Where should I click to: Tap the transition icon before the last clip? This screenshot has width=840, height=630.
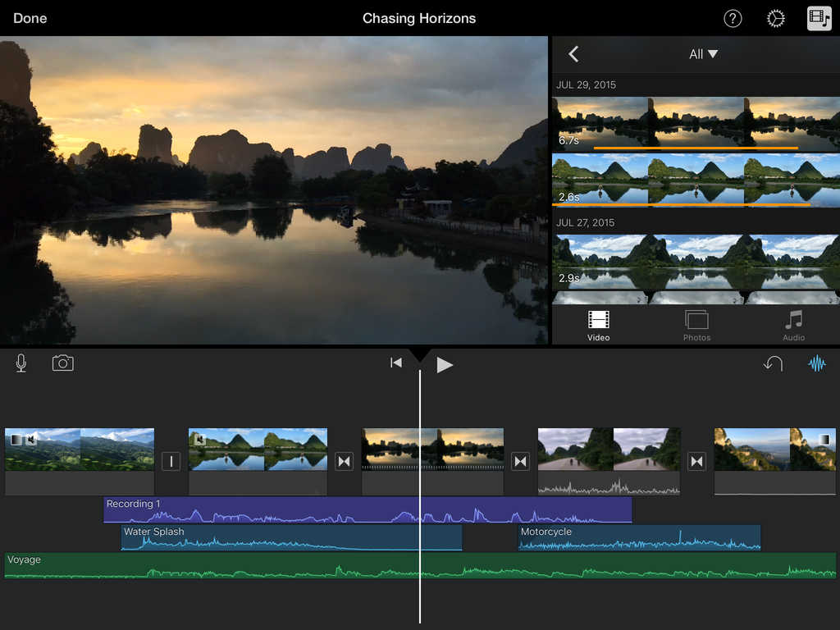[696, 461]
